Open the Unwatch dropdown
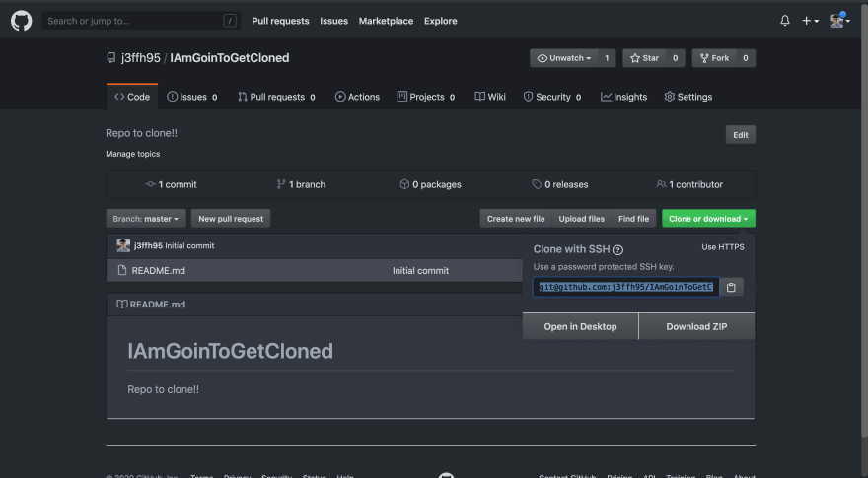 564,58
